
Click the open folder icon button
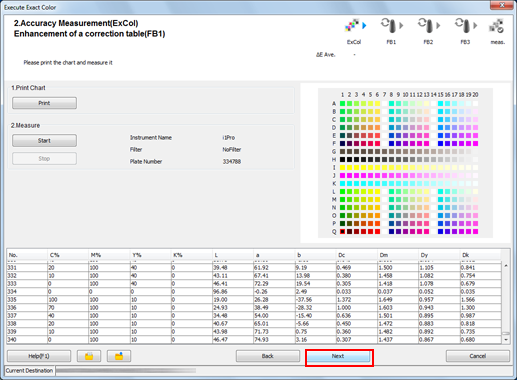pos(89,356)
